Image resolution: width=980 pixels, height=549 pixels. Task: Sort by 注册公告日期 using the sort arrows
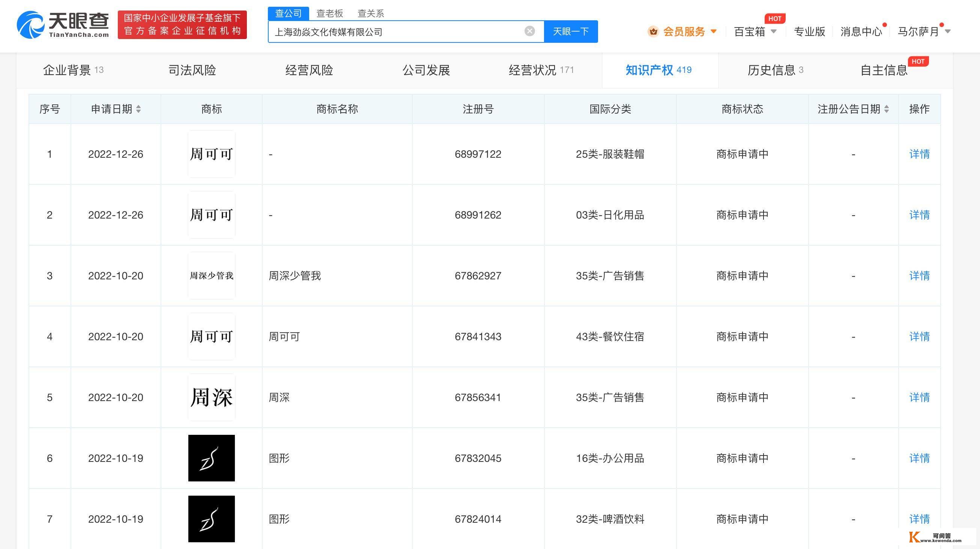887,109
